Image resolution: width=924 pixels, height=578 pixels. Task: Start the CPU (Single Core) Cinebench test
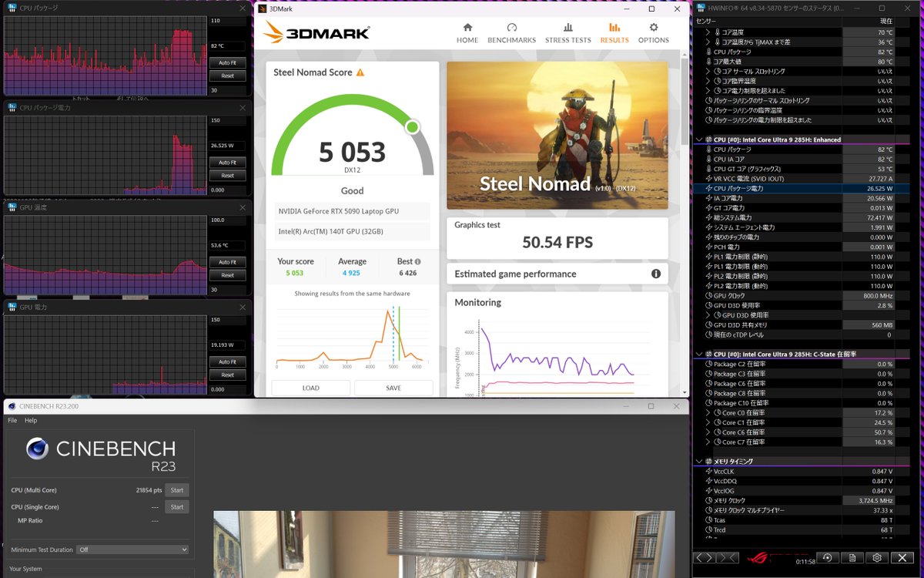(x=176, y=507)
